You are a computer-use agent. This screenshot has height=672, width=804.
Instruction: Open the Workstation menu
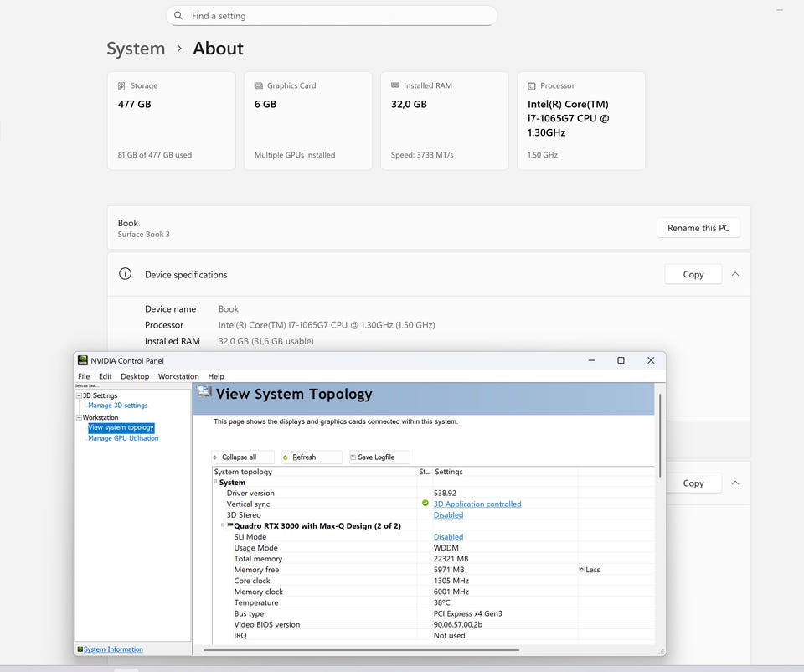click(x=178, y=376)
